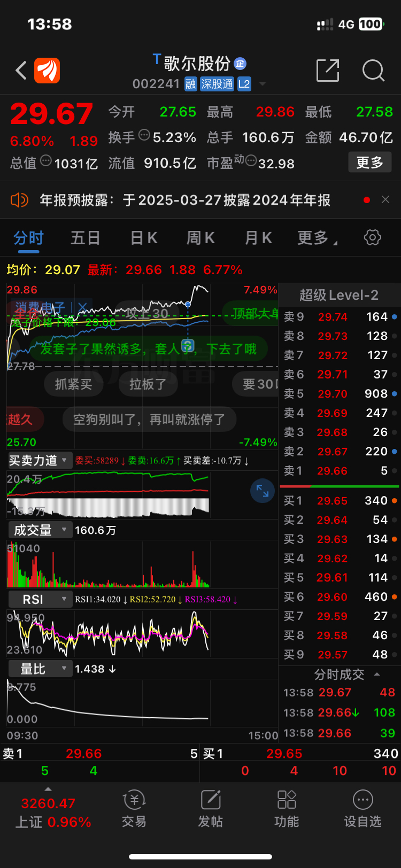Tap the 更多 button in the quote panel

tap(370, 162)
